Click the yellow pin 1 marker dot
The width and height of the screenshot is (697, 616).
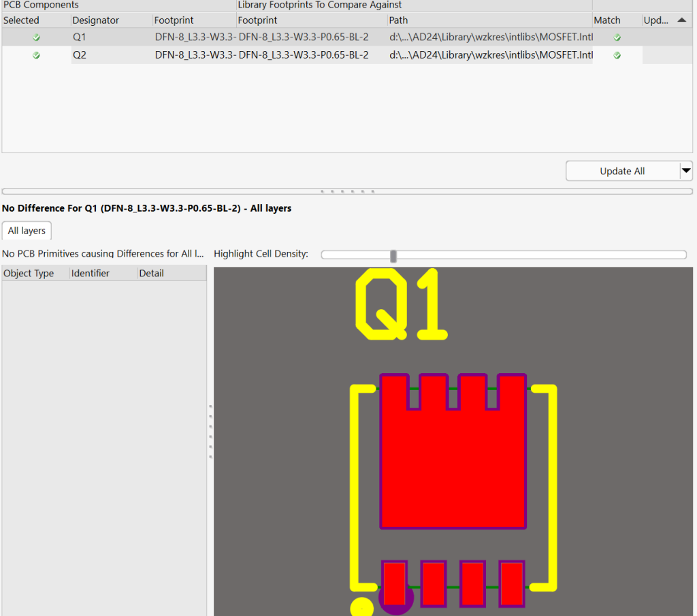(361, 607)
